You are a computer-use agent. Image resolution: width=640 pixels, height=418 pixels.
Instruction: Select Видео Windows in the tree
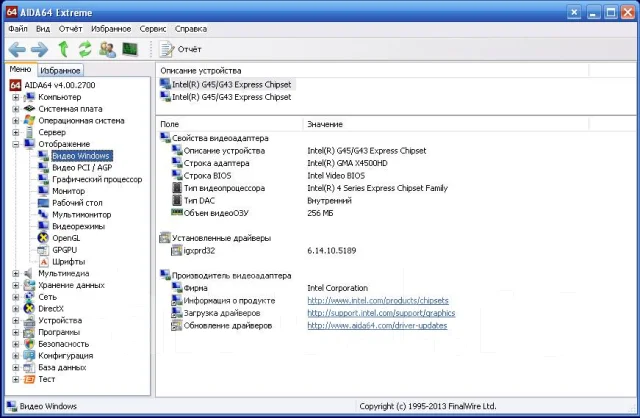[x=81, y=156]
